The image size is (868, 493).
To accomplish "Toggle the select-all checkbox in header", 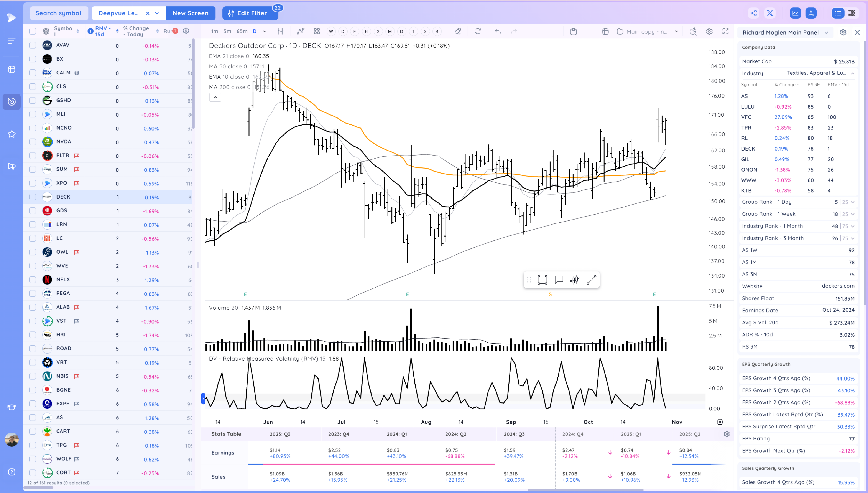I will (x=33, y=31).
